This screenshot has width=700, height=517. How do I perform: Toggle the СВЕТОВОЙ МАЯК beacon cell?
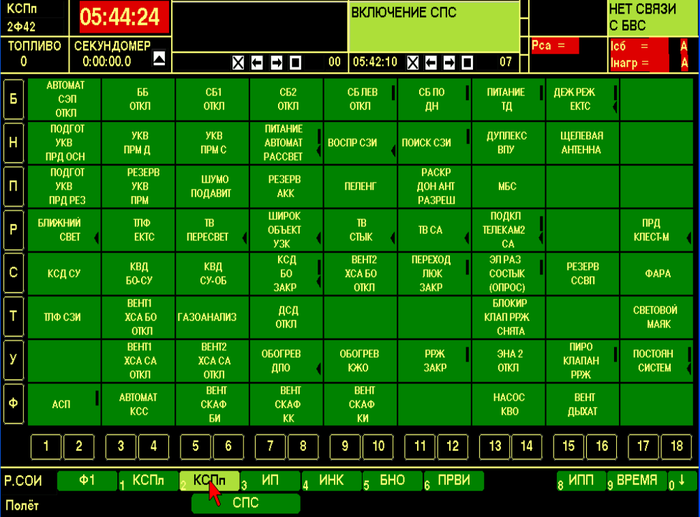[x=657, y=316]
